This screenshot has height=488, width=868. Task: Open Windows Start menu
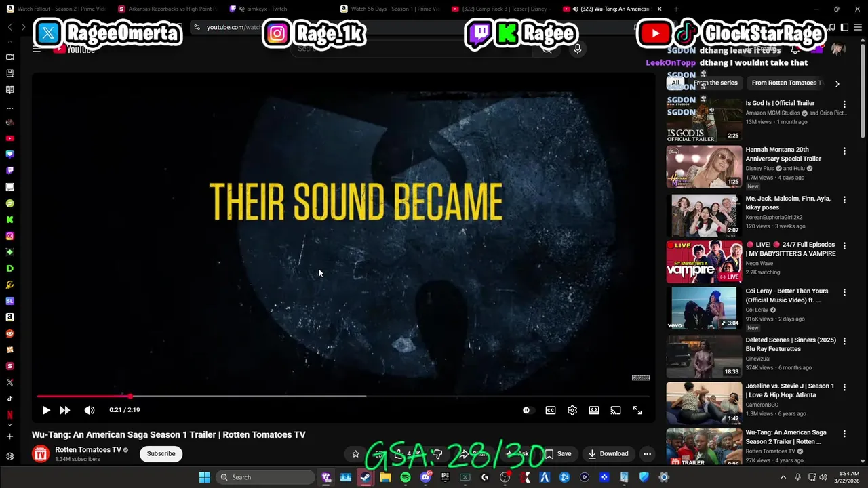(204, 477)
